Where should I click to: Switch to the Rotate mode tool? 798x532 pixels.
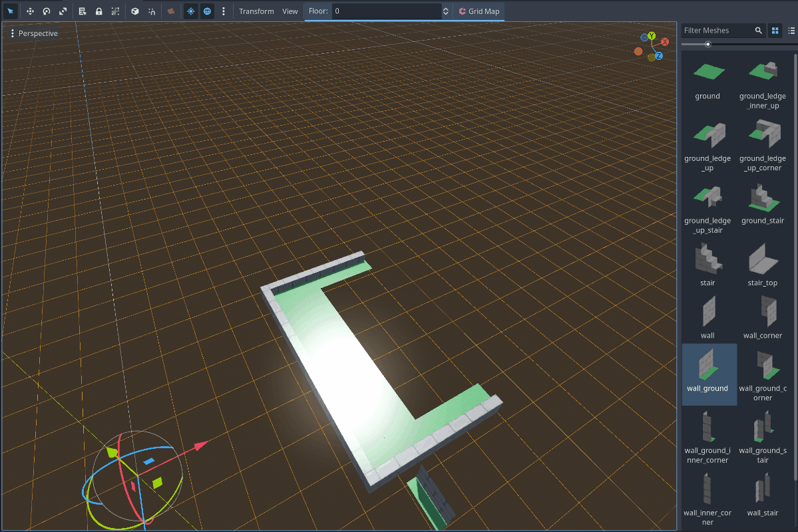tap(47, 11)
